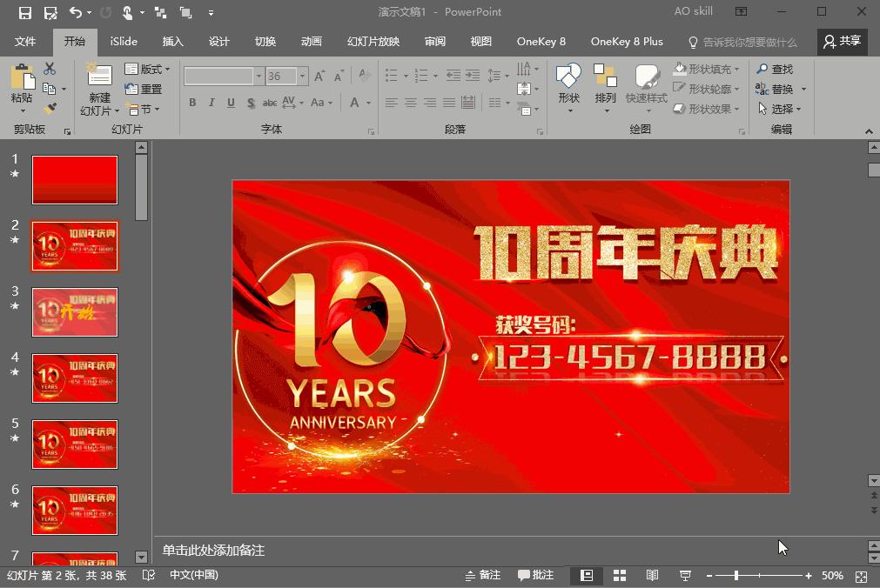
Task: Click the Copy icon
Action: pos(48,90)
